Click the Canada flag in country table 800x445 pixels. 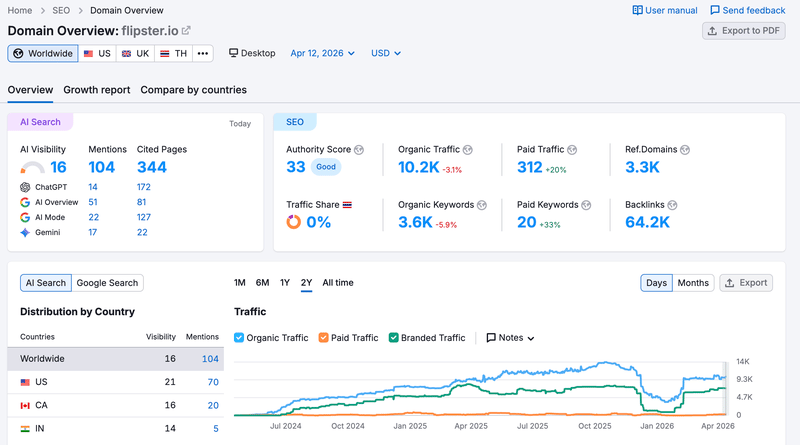click(25, 406)
